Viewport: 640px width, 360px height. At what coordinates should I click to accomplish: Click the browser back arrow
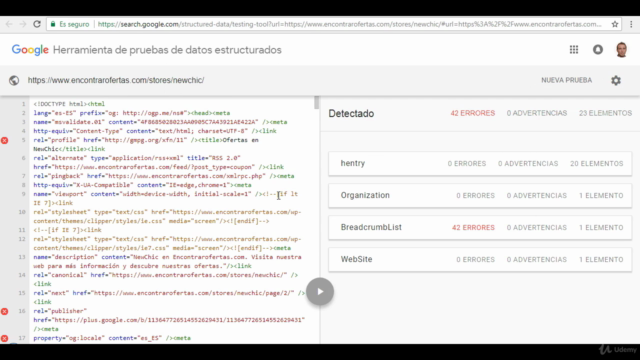[x=9, y=24]
